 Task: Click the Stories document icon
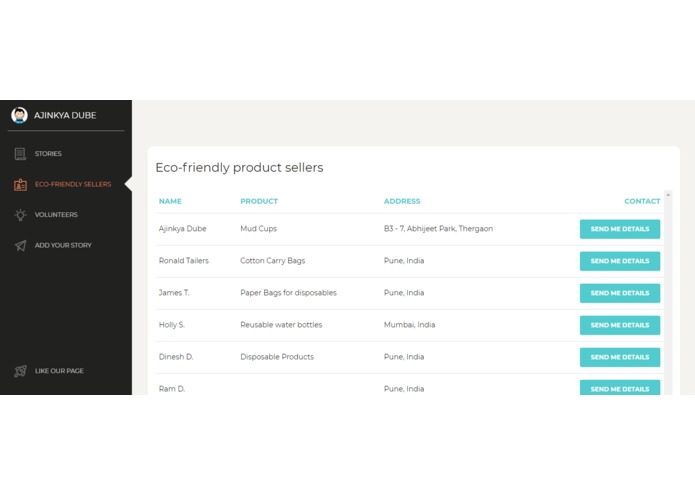point(20,154)
